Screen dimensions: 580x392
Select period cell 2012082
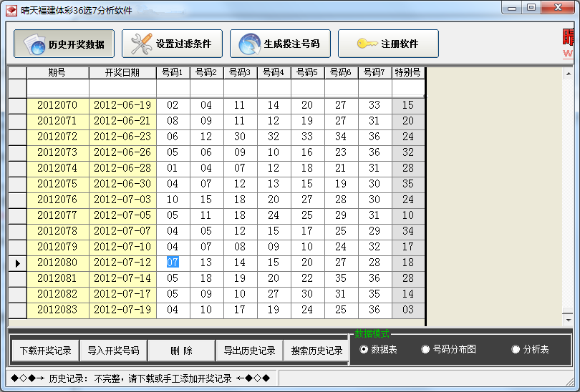(x=58, y=294)
